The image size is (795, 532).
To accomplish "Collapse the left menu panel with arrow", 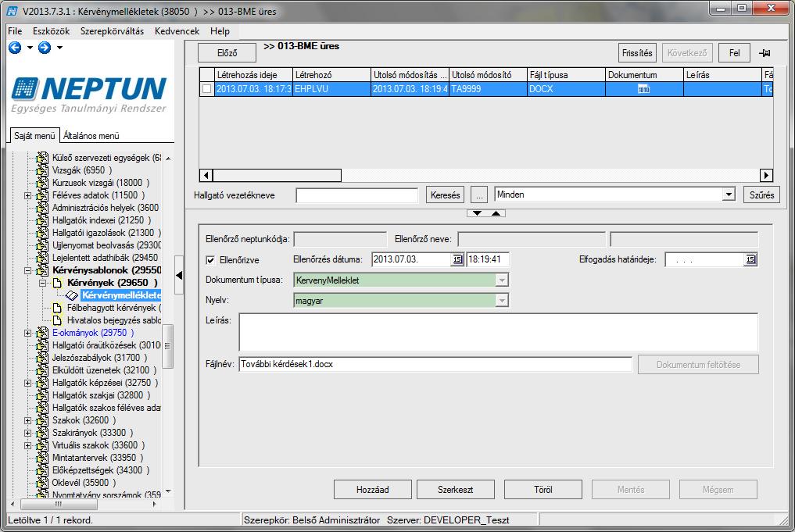I will tap(179, 275).
